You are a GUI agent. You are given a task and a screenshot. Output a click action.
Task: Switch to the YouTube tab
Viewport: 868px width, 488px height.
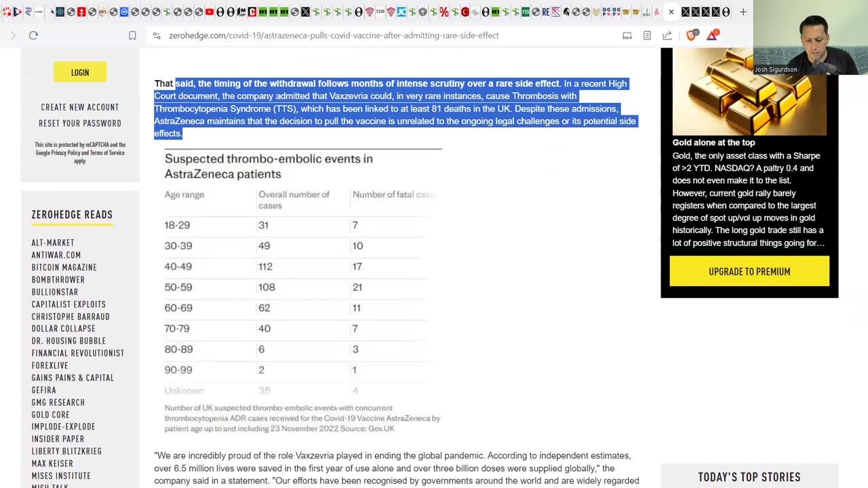pyautogui.click(x=210, y=12)
